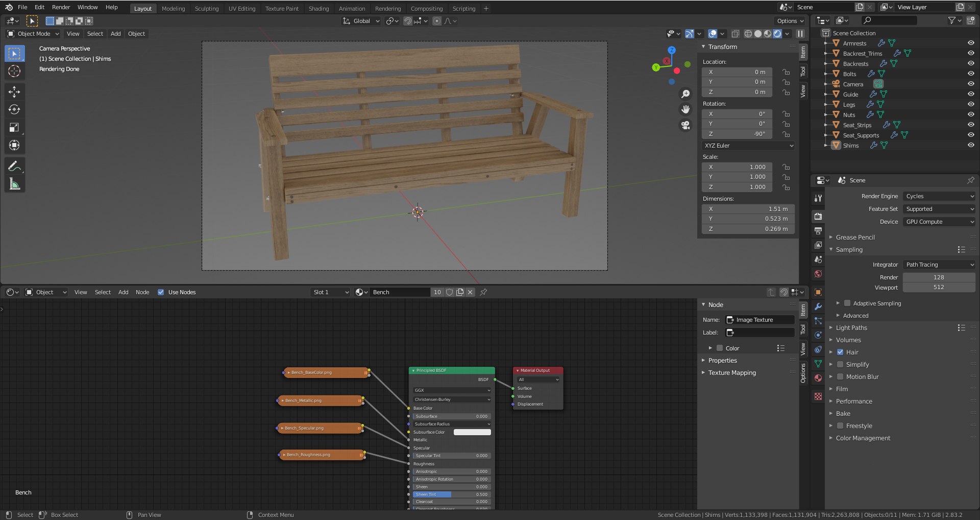This screenshot has width=980, height=520.
Task: Open the Integrator Path Tracing dropdown
Action: pyautogui.click(x=939, y=265)
